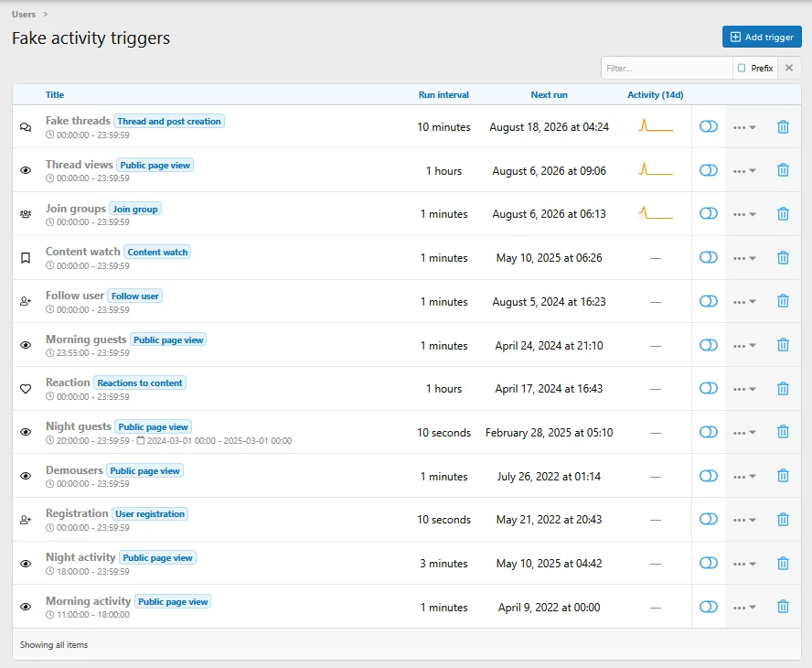812x668 pixels.
Task: Click the add-user icon for Registration
Action: click(26, 519)
